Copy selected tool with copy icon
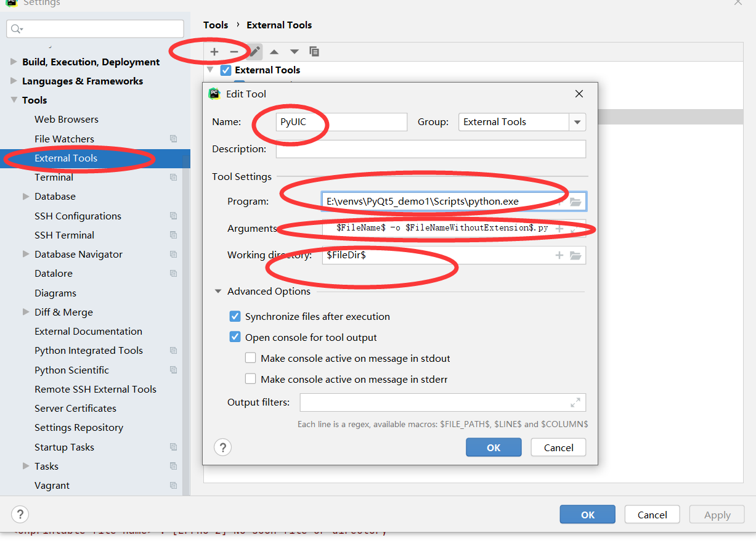 click(314, 52)
